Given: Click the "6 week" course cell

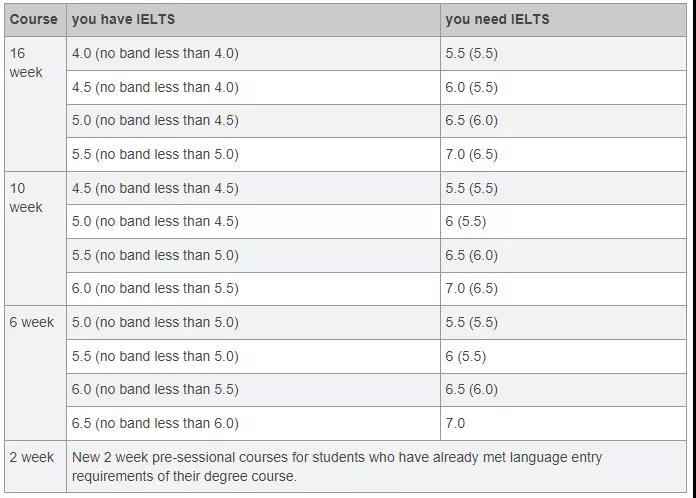Looking at the screenshot, I should pyautogui.click(x=32, y=322).
